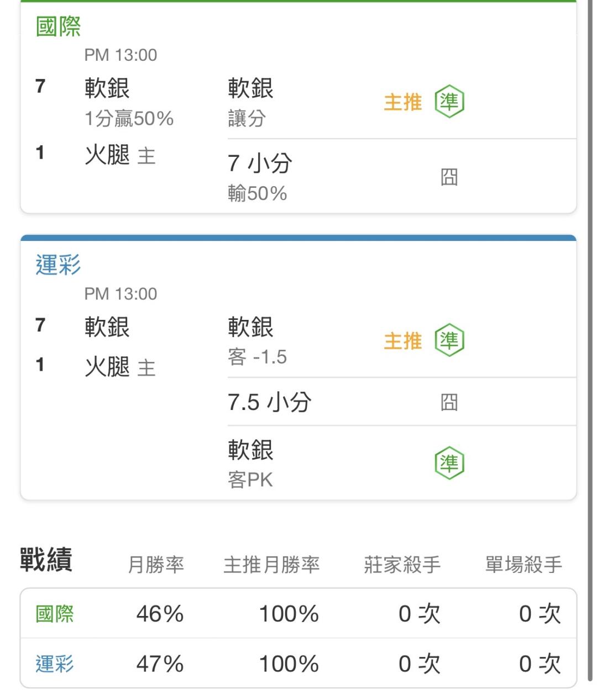Click the 莊家殺手 column header
Viewport: 597px width, 700px height.
click(402, 565)
